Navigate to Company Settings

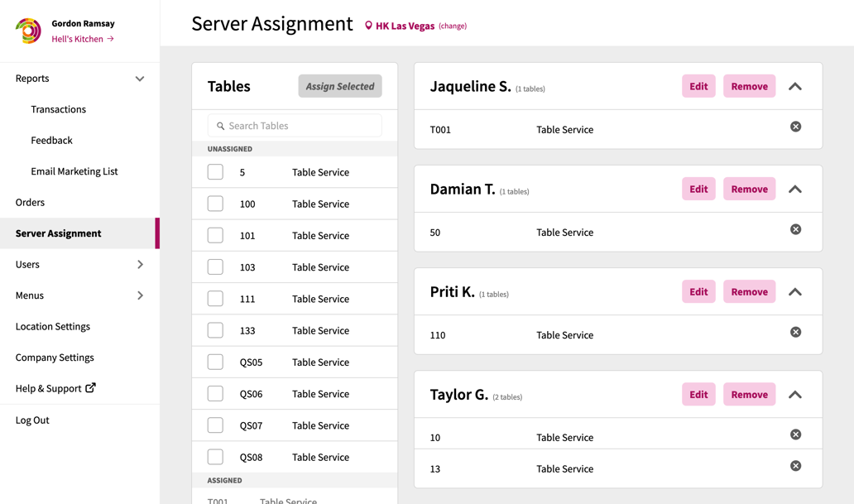click(53, 357)
